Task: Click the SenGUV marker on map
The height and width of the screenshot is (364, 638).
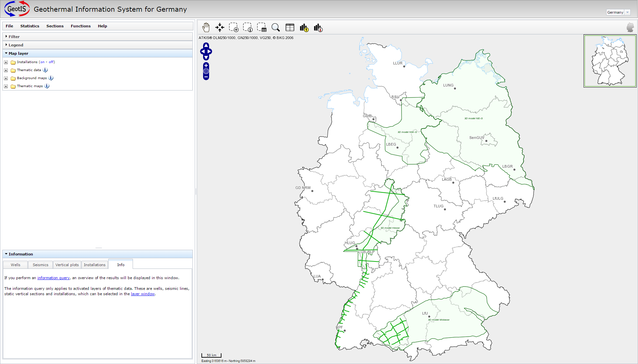Action: 486,141
